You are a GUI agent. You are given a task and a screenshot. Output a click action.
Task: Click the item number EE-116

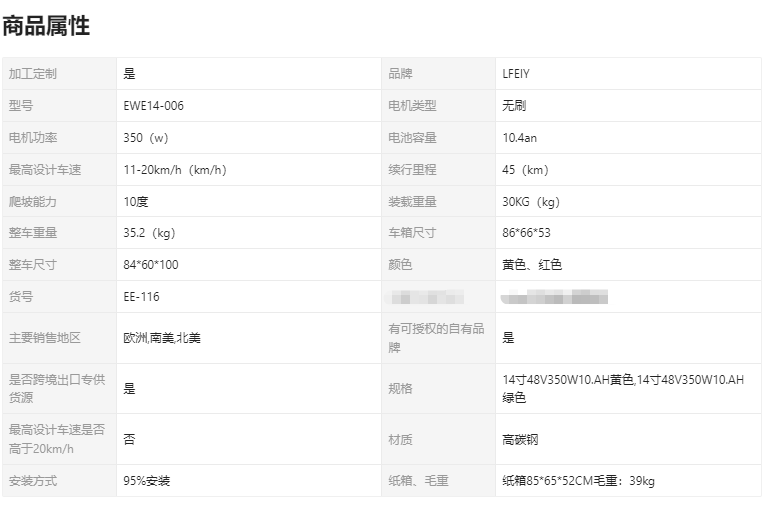coord(141,297)
